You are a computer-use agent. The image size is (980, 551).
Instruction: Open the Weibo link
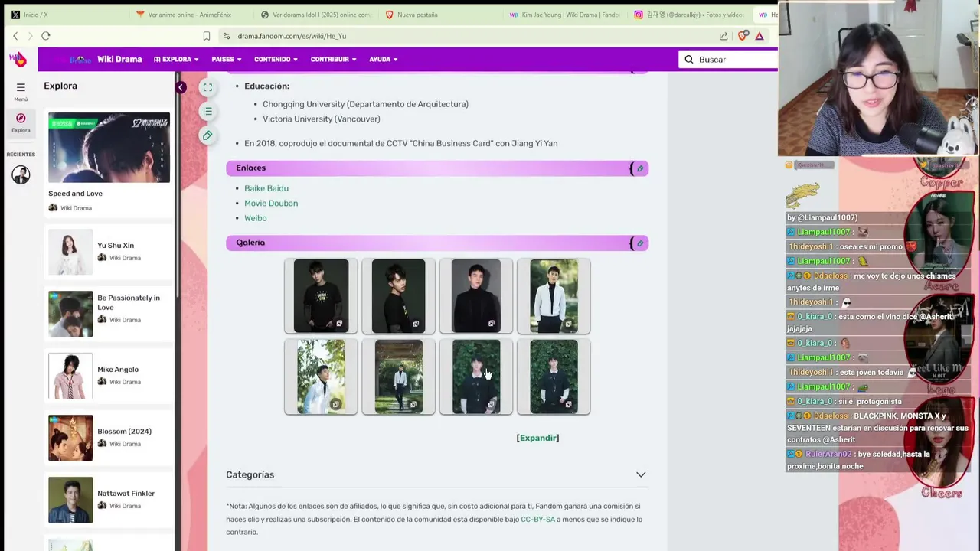point(256,218)
